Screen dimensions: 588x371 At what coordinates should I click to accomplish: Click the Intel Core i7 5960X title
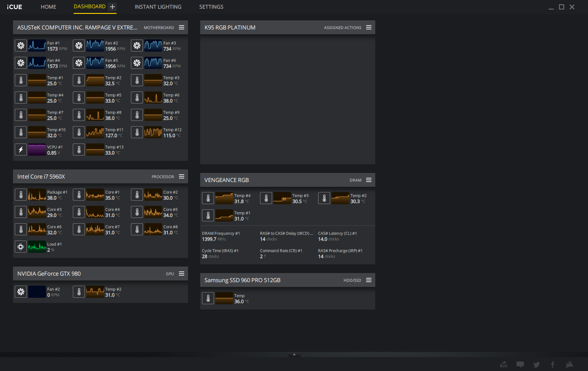[41, 176]
